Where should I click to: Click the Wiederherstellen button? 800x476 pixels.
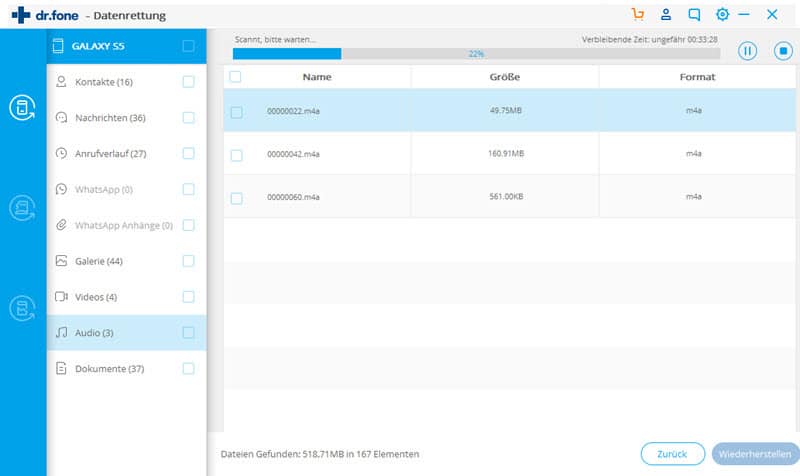755,454
